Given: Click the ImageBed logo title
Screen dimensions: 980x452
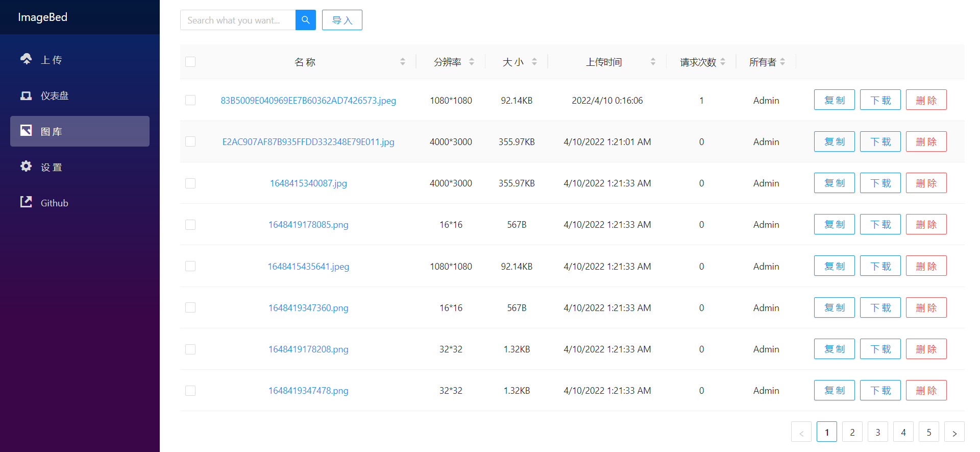Looking at the screenshot, I should point(43,17).
